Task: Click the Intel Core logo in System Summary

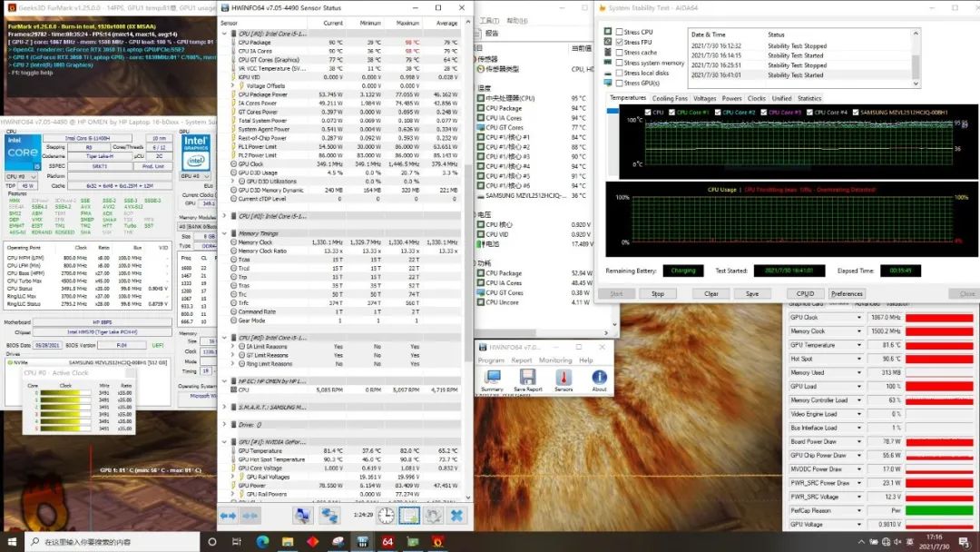Action: pyautogui.click(x=23, y=152)
